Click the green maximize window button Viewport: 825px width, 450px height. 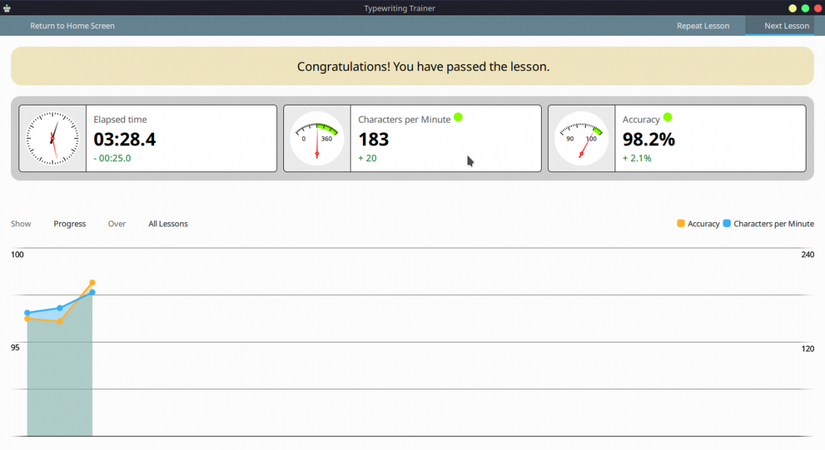coord(805,8)
